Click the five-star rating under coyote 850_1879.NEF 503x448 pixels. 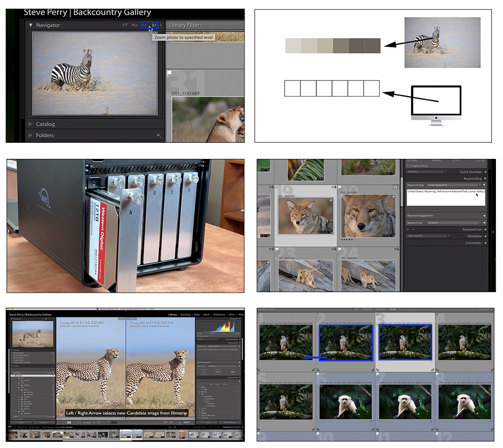point(347,239)
